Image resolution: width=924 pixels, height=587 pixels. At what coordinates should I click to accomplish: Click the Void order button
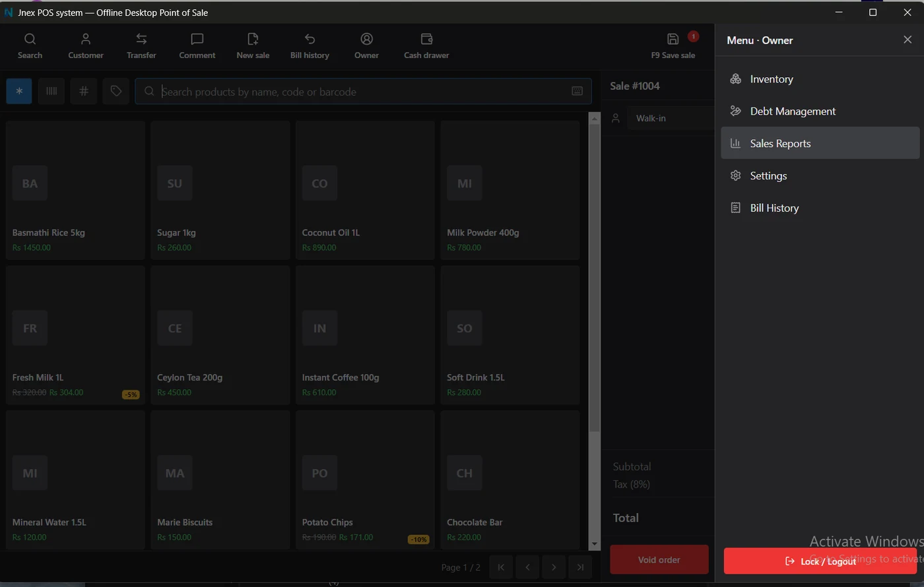click(659, 559)
